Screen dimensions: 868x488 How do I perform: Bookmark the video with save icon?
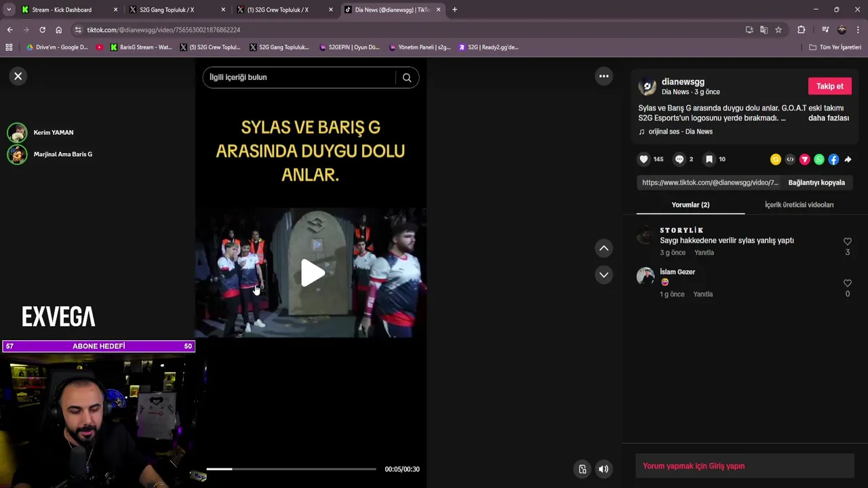pyautogui.click(x=709, y=159)
